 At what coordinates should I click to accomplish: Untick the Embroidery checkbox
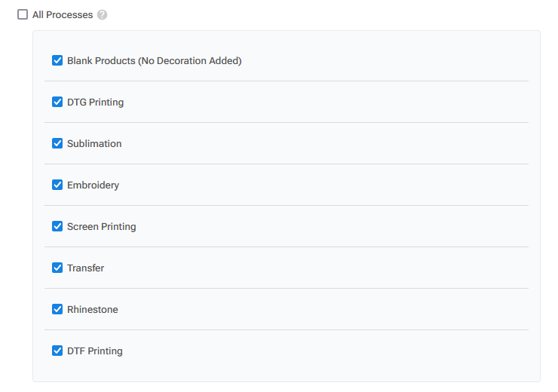(x=57, y=185)
